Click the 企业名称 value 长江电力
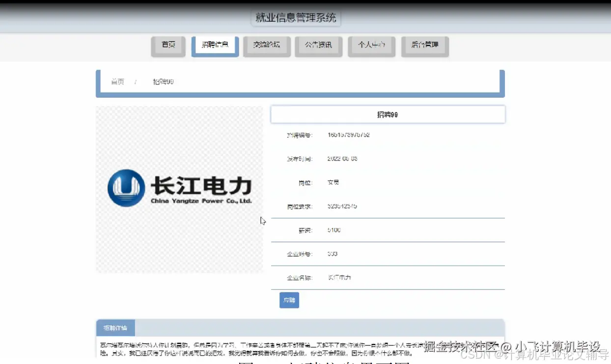 click(x=339, y=278)
